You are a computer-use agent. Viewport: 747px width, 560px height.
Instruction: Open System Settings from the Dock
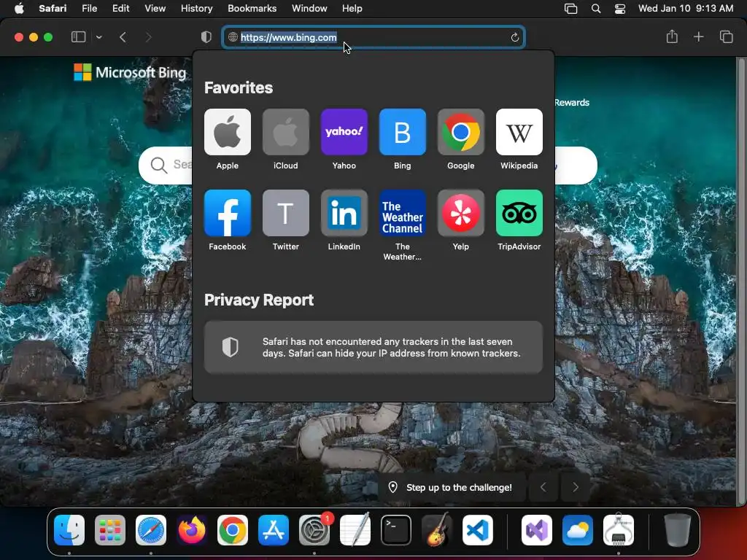[x=314, y=530]
